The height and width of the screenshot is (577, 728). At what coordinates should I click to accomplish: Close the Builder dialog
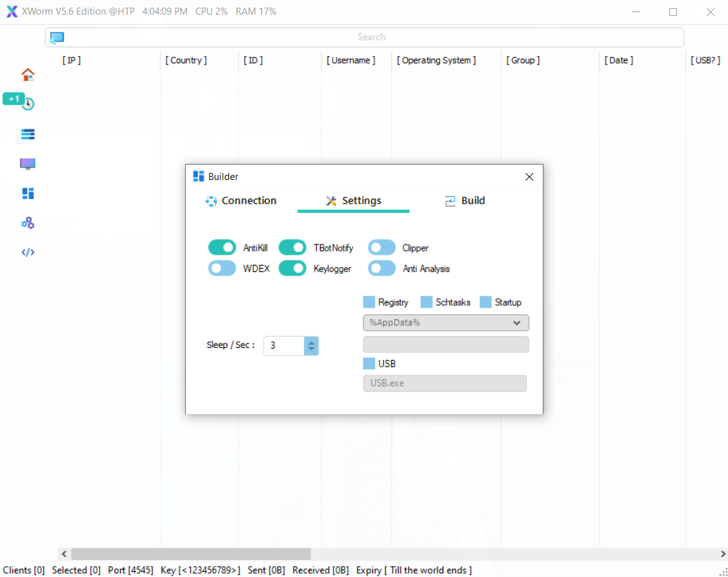529,177
